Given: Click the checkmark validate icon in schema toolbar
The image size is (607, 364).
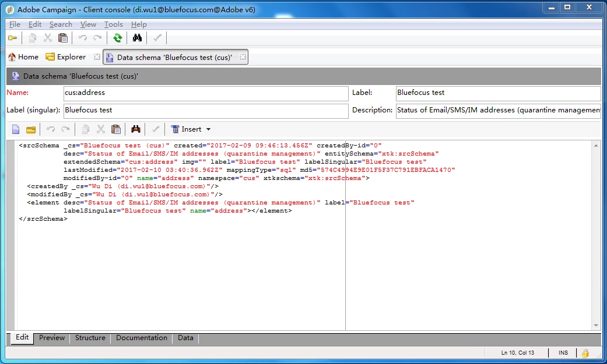Looking at the screenshot, I should click(156, 129).
